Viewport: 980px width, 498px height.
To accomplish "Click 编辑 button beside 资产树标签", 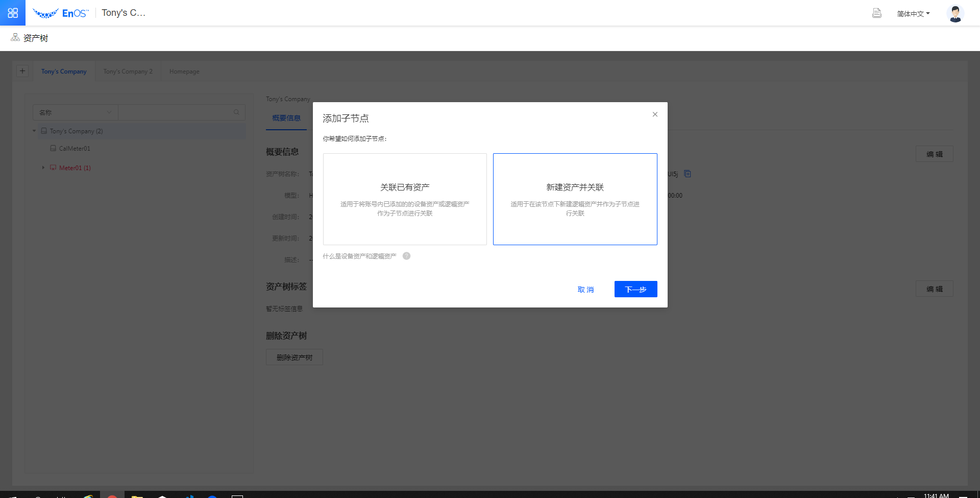I will click(935, 289).
